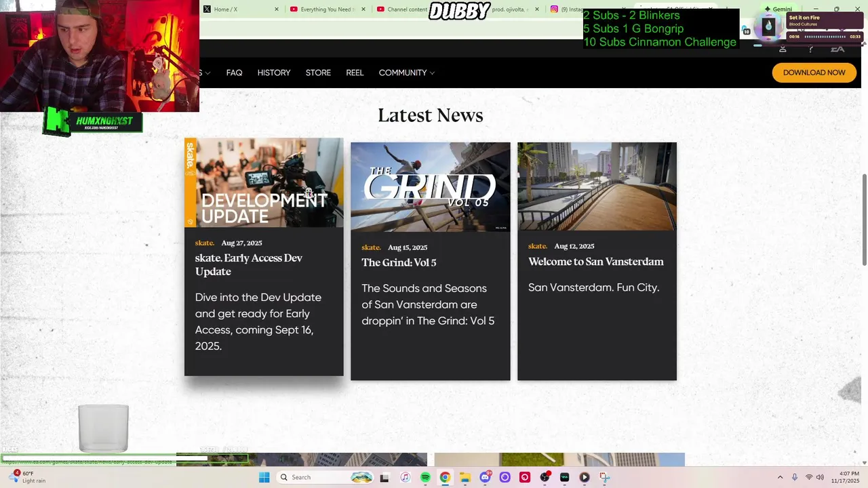Click the music overlay progress bar
The width and height of the screenshot is (868, 488).
click(825, 37)
